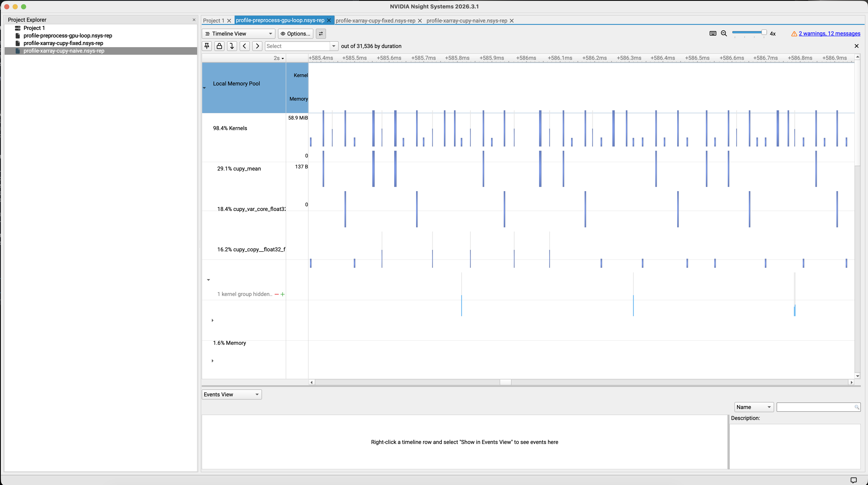Select the '98.4% Kernels' timeline row
The height and width of the screenshot is (485, 868).
pyautogui.click(x=230, y=128)
